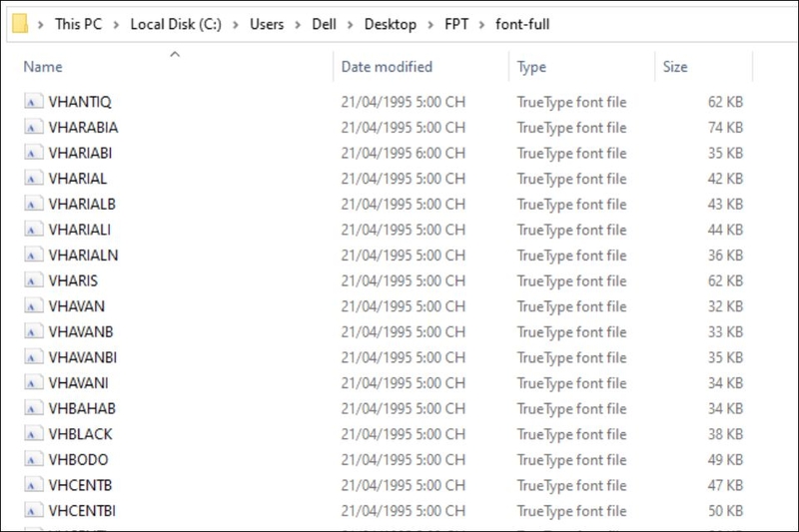This screenshot has width=799, height=532.
Task: Select the VHAVANBI font file icon
Action: click(33, 357)
